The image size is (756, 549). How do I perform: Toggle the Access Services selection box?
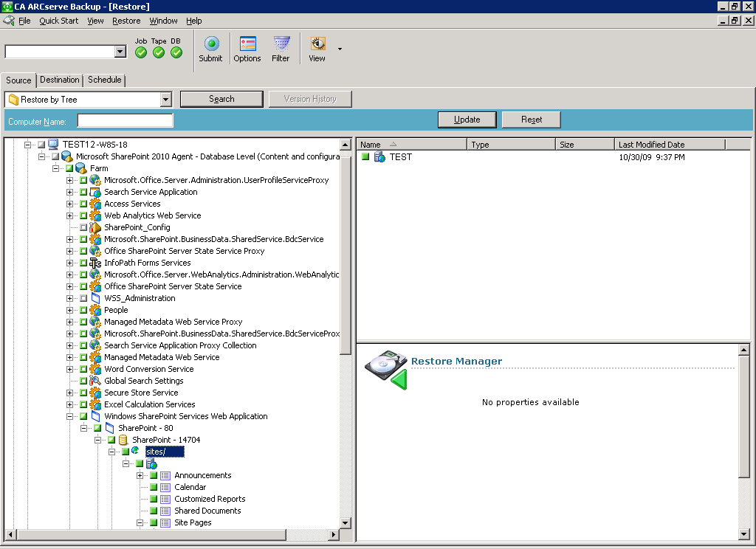pyautogui.click(x=83, y=204)
